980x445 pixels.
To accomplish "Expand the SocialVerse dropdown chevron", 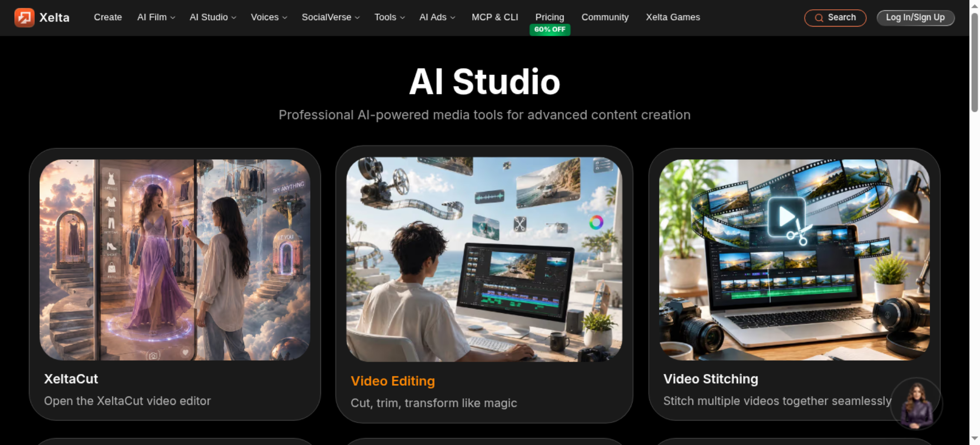I will click(x=357, y=18).
